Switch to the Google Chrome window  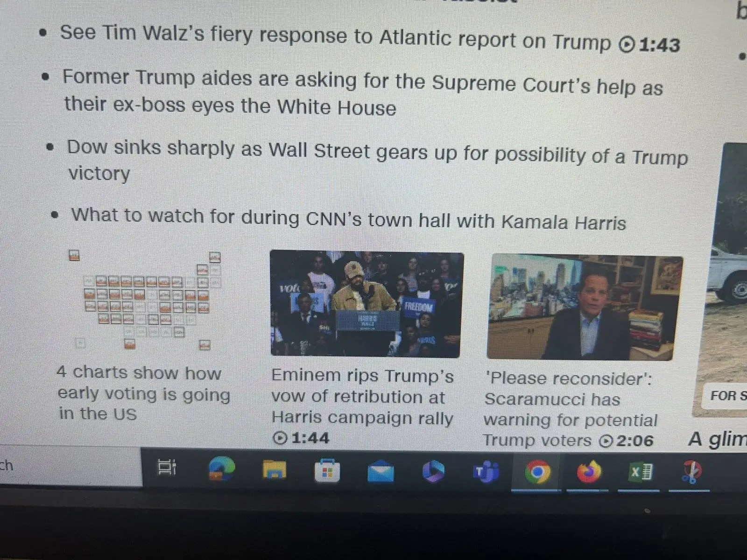click(x=537, y=472)
